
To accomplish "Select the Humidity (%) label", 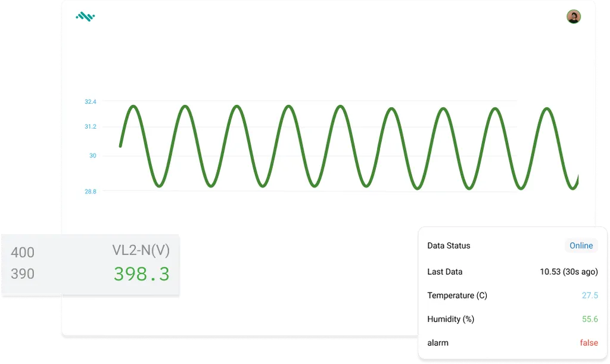I will (x=450, y=319).
